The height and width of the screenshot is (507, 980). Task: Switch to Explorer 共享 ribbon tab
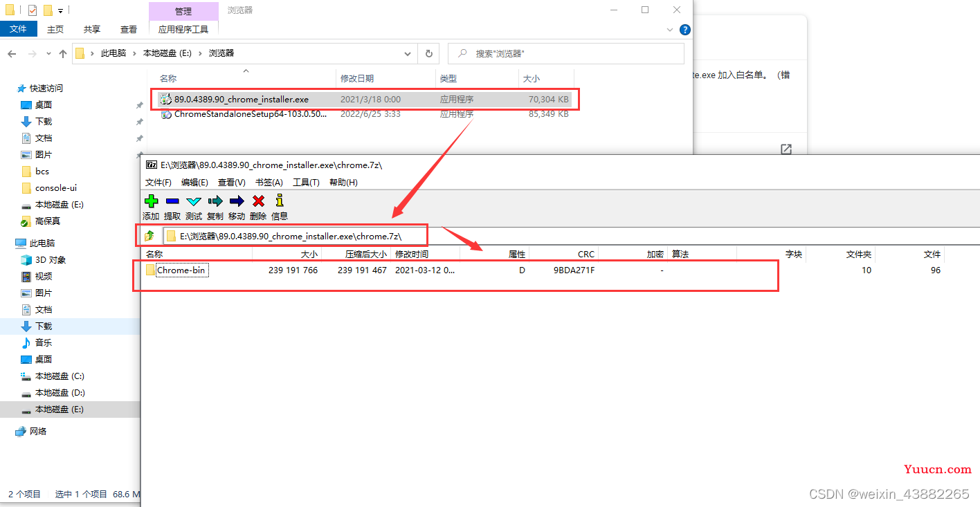click(92, 29)
